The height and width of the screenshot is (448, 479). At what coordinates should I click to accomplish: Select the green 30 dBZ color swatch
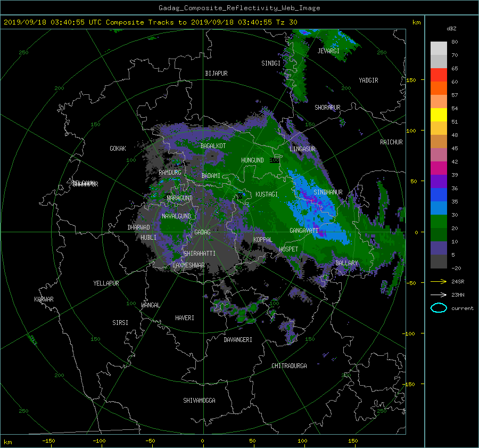439,221
